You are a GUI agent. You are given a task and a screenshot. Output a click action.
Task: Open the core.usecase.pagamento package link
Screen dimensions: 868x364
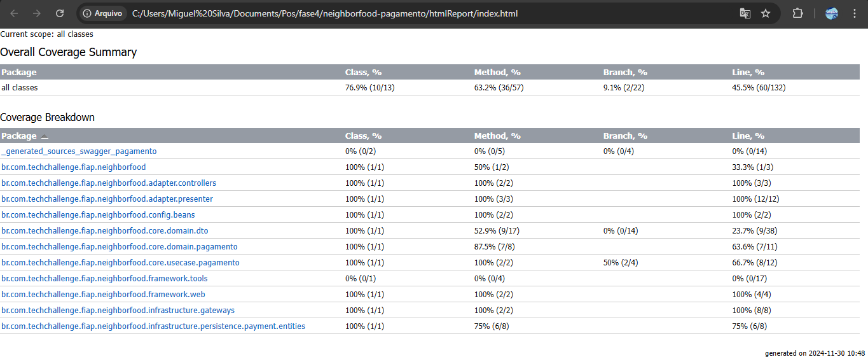point(120,263)
